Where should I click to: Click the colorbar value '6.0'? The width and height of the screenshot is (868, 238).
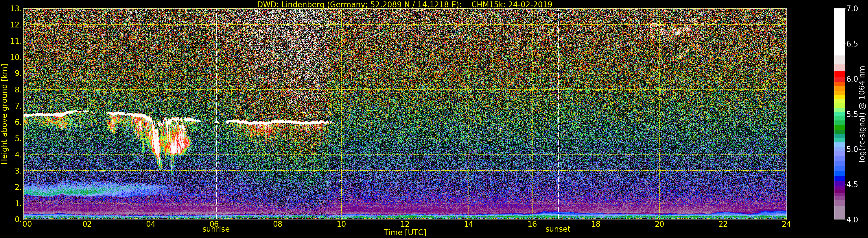coord(852,79)
